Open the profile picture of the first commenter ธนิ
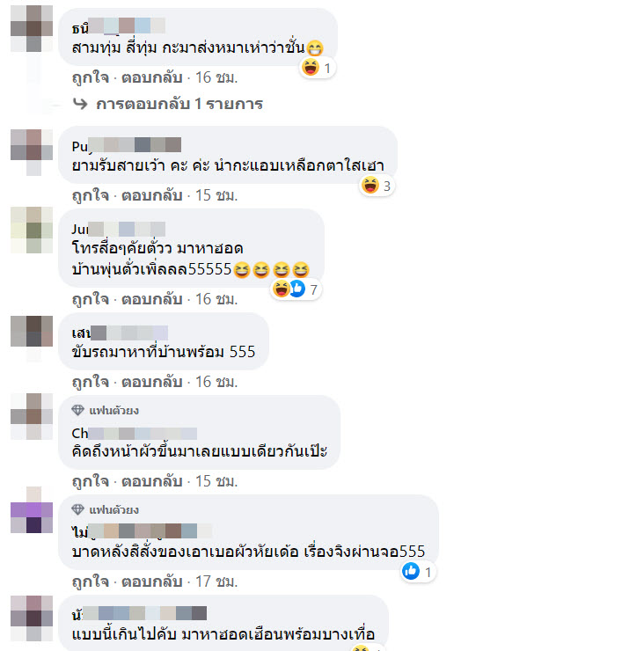Screen dimensions: 644x651 32,28
